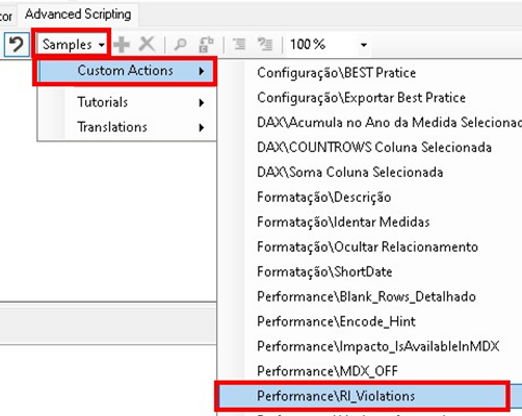Screen dimensions: 522x416
Task: Expand the Custom Actions submenu
Action: pyautogui.click(x=126, y=71)
